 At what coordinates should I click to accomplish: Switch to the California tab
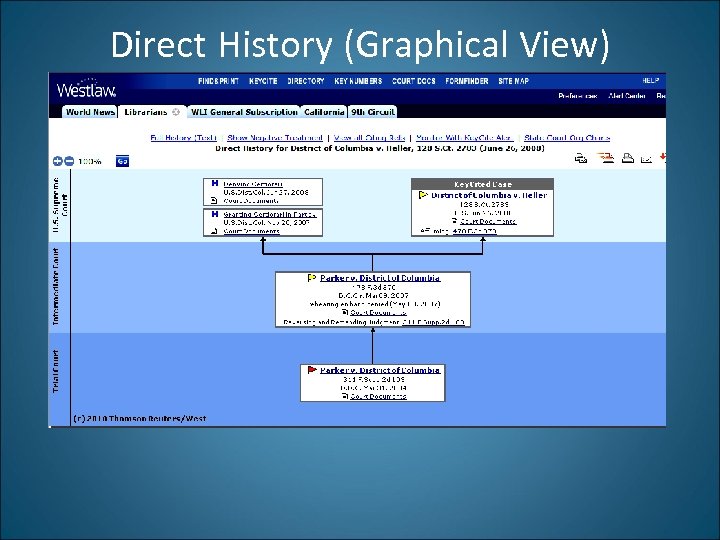324,112
